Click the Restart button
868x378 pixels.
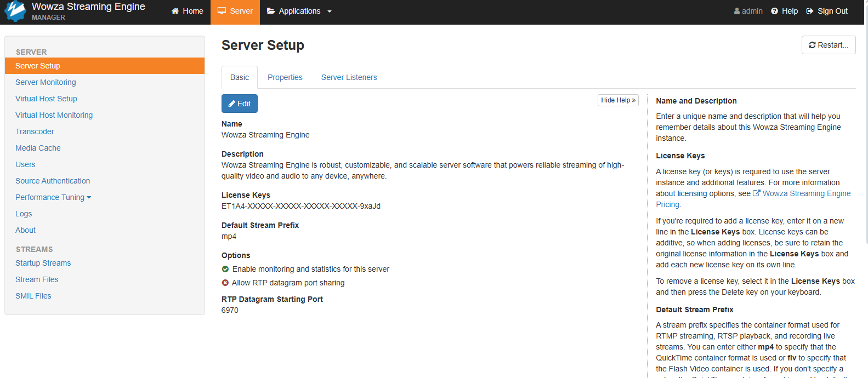(828, 45)
